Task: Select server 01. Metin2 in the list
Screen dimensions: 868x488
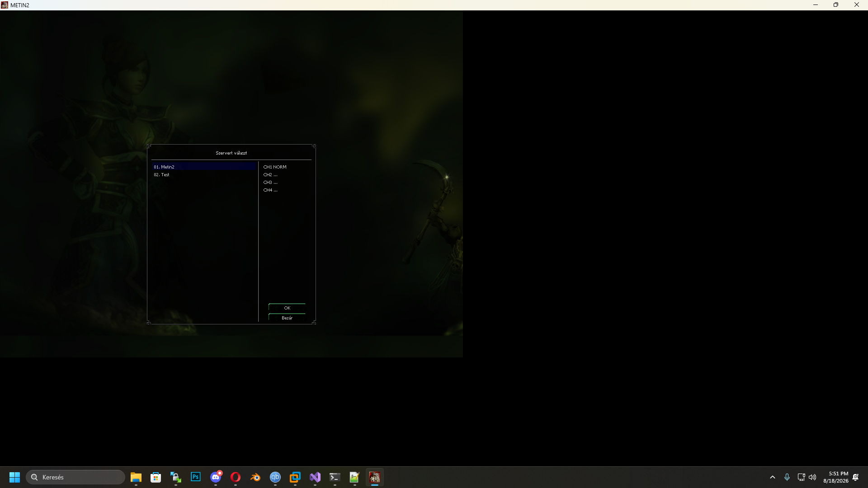Action: coord(204,167)
